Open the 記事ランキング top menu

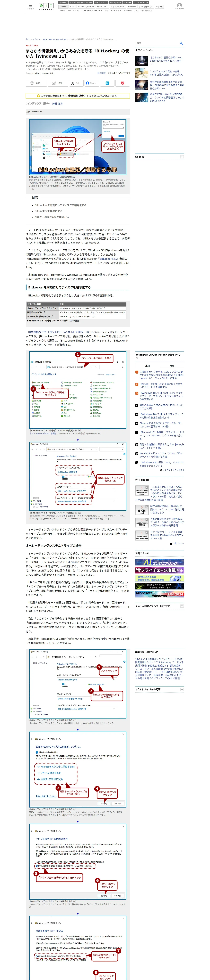pos(101,3)
